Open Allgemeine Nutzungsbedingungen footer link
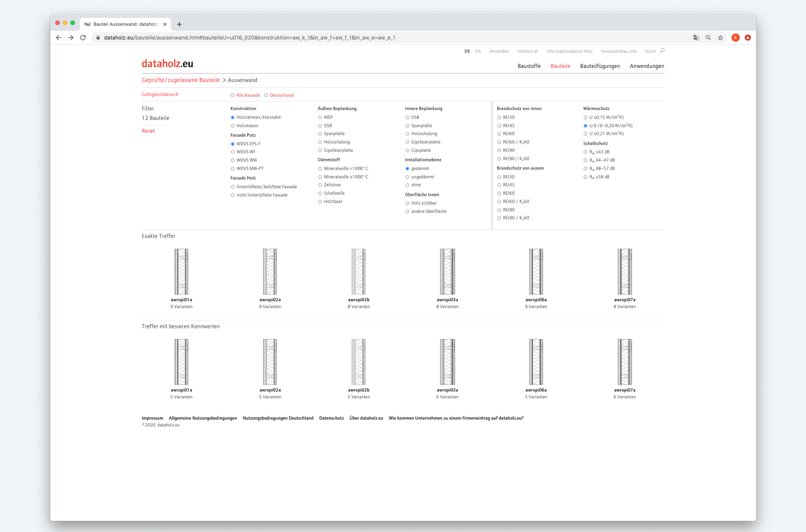 tap(203, 418)
